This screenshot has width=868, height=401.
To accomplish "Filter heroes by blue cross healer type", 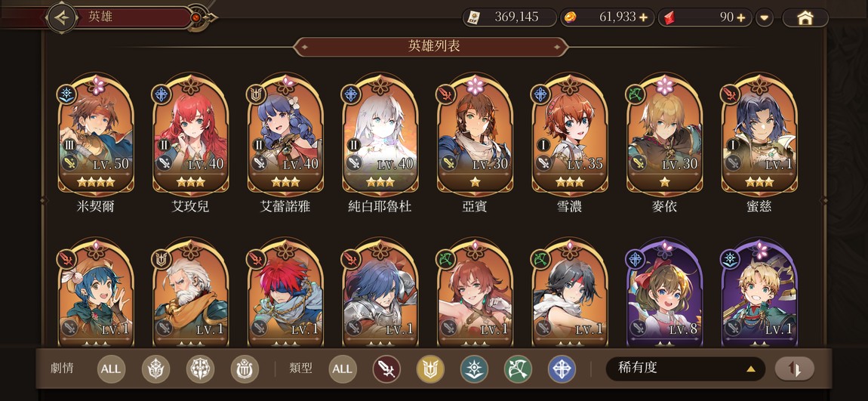I will coord(562,369).
